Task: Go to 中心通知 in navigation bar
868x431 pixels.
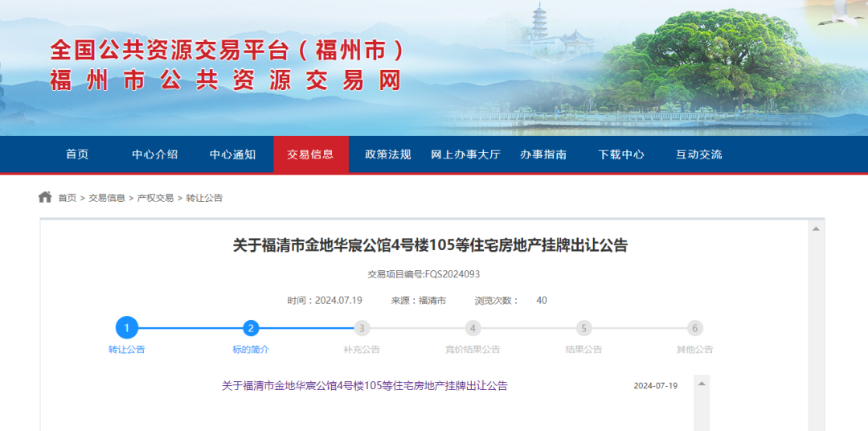Action: click(232, 154)
